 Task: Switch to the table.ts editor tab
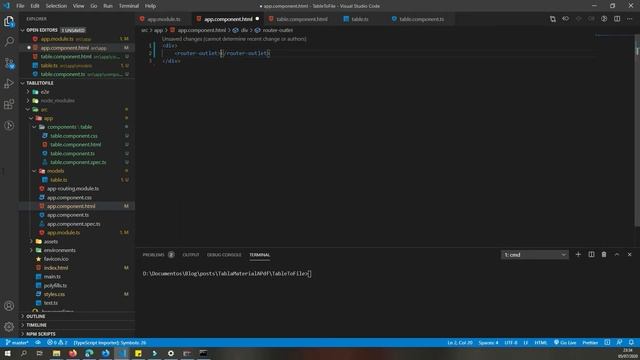[x=360, y=19]
